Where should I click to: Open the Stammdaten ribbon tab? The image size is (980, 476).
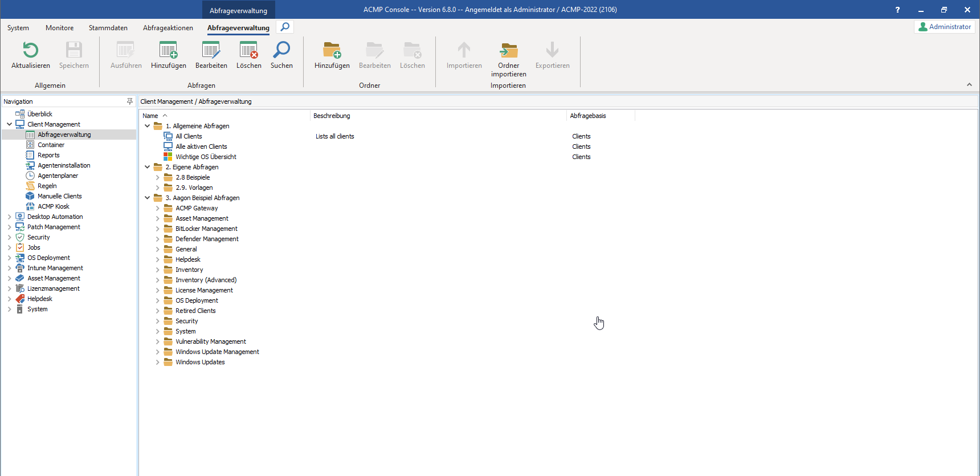[108, 28]
